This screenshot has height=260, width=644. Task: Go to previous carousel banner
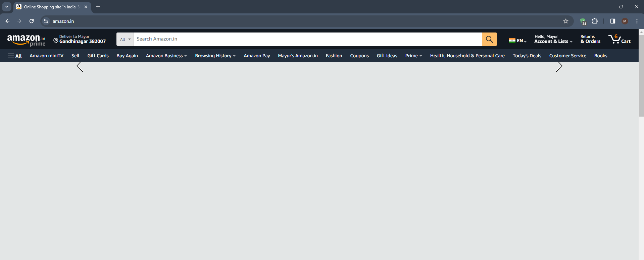click(80, 67)
